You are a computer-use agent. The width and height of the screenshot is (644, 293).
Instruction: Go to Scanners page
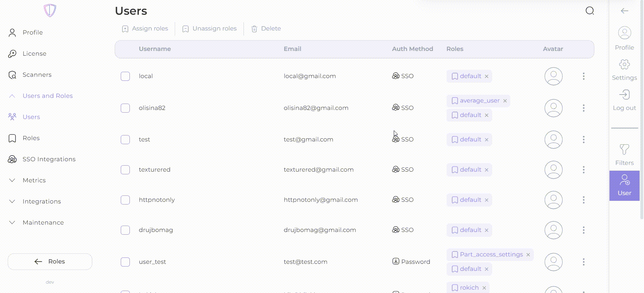[37, 75]
